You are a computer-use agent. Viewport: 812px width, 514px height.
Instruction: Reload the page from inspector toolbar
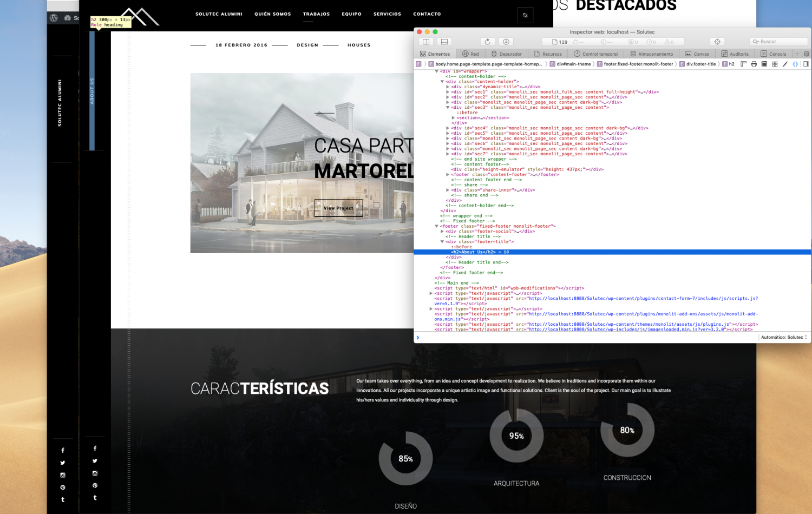coord(487,42)
